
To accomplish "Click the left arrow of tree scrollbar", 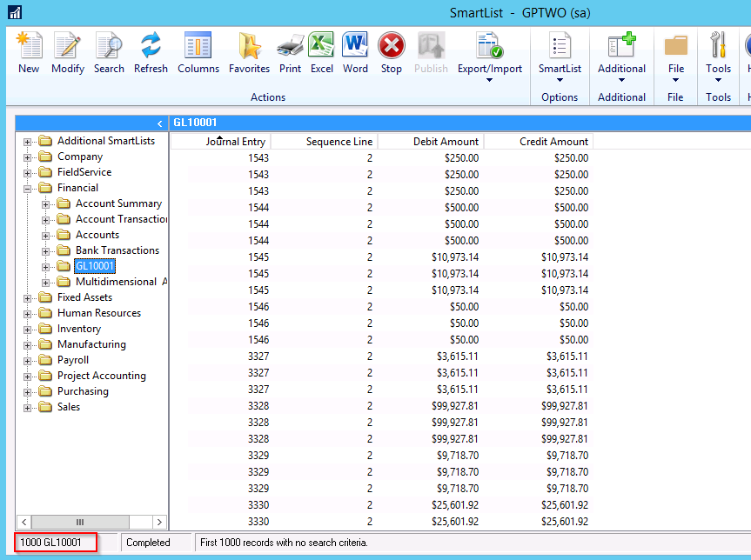I will [24, 522].
